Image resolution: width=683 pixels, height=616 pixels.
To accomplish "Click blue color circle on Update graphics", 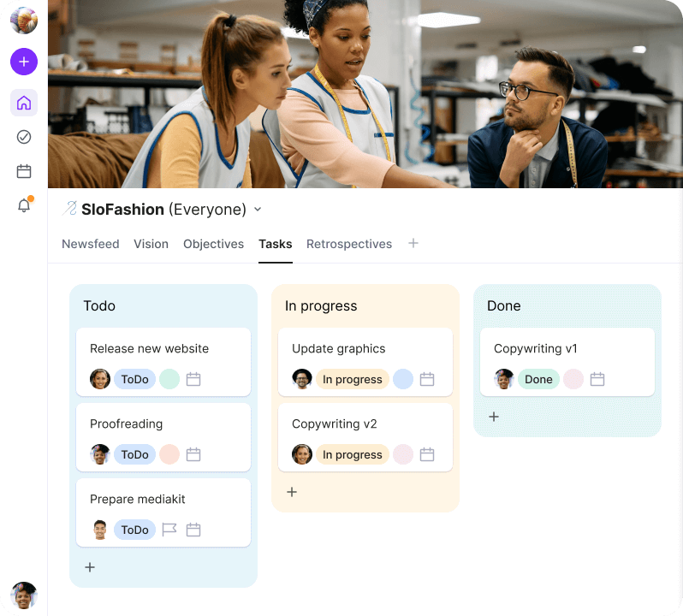I will [x=403, y=379].
